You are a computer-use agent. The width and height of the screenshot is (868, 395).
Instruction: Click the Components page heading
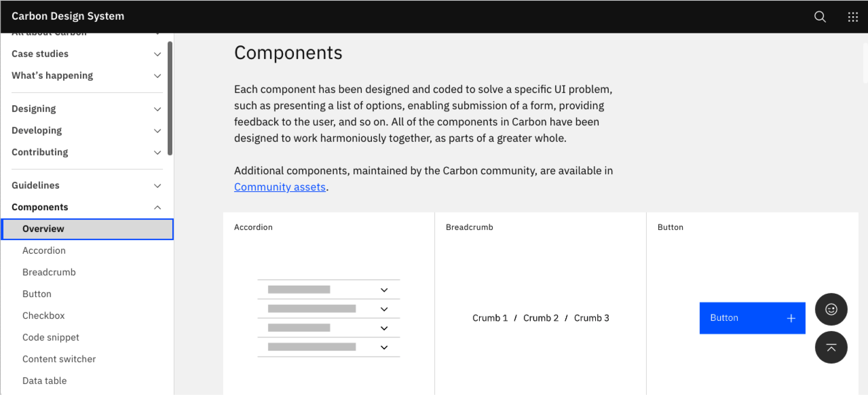tap(288, 53)
